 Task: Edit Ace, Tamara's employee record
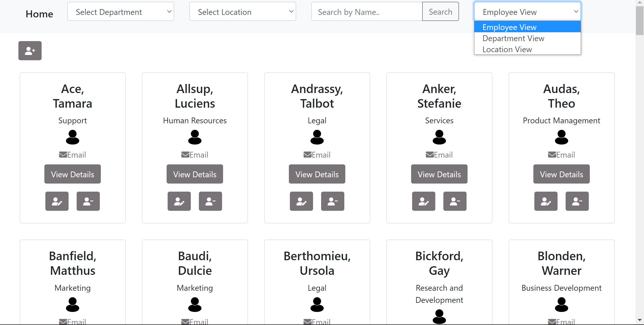coord(57,201)
